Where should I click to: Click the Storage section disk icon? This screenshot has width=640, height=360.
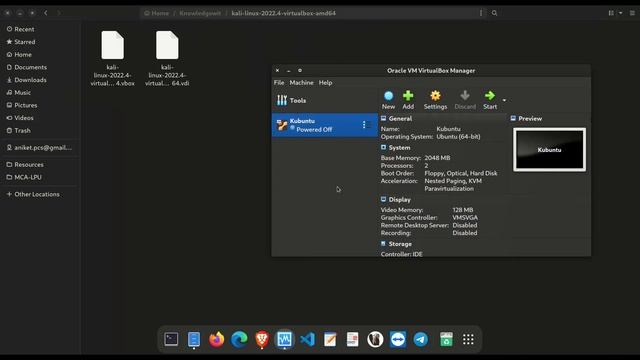pos(383,244)
